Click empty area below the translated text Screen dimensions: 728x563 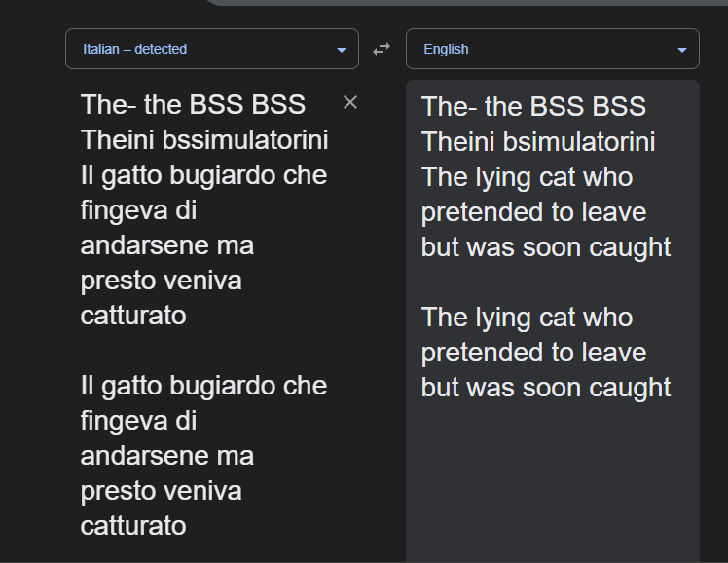(x=552, y=477)
